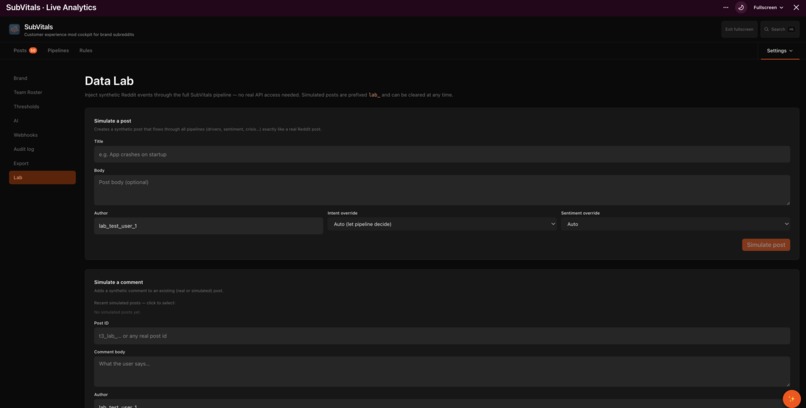Switch to the Rules tab
Viewport: 806px width, 408px height.
tap(86, 50)
